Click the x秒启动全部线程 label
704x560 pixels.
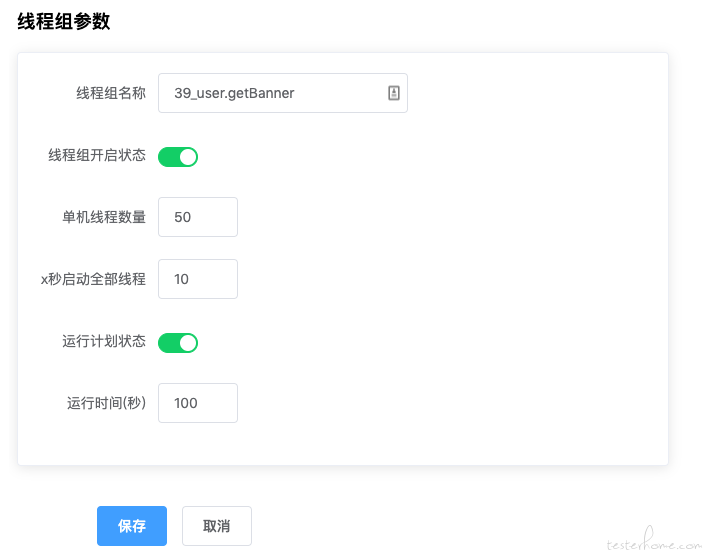93,279
